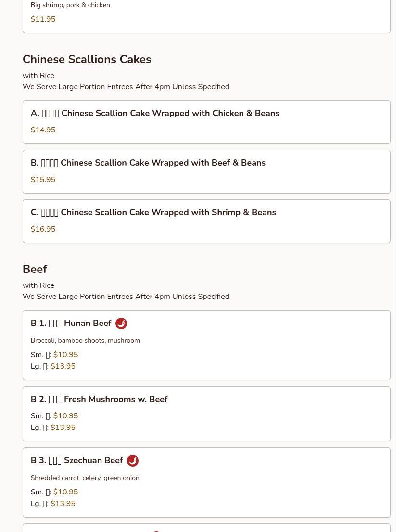This screenshot has height=532, width=406.
Task: Click the $16.95 price on item C
Action: click(x=43, y=229)
